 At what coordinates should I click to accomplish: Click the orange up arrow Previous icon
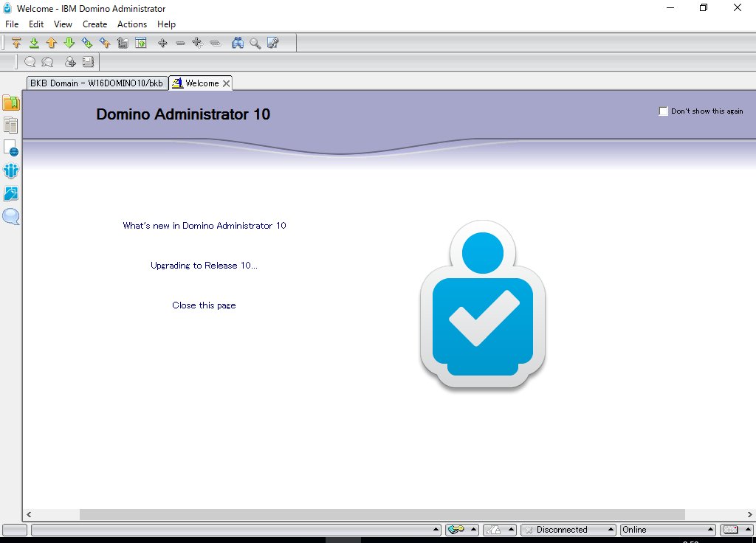pyautogui.click(x=52, y=43)
